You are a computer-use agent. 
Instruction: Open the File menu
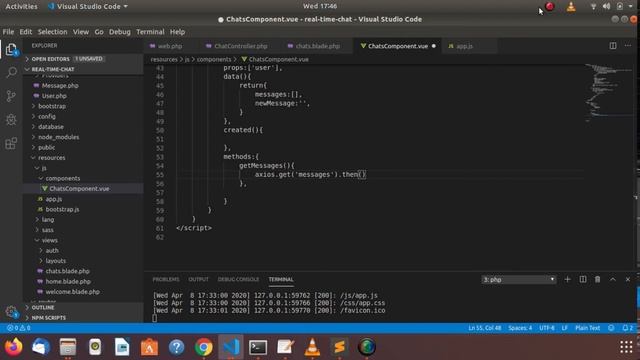pos(8,32)
